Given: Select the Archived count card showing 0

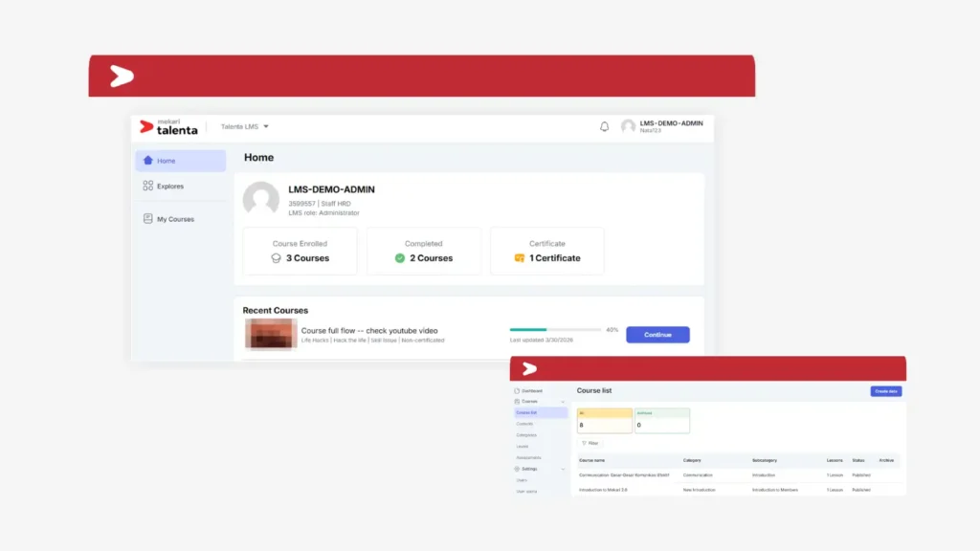Looking at the screenshot, I should [x=662, y=421].
